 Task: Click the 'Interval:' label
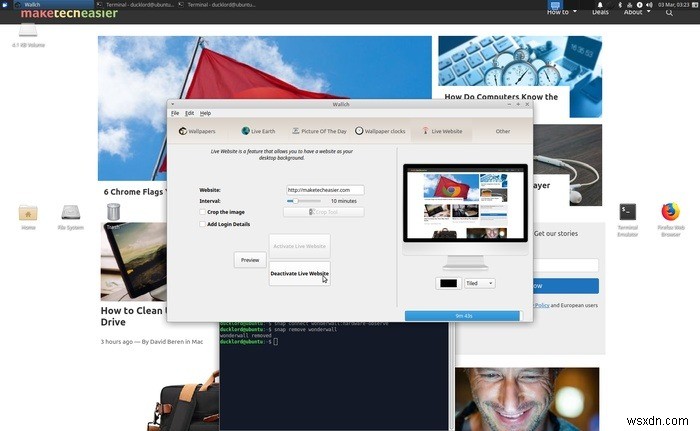210,201
